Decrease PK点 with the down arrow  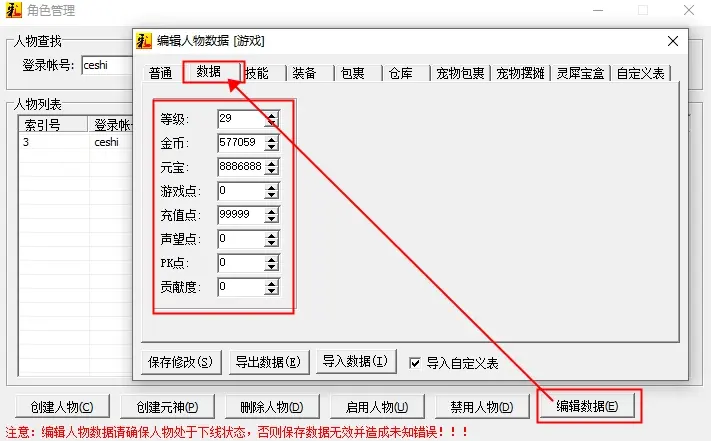pos(271,267)
